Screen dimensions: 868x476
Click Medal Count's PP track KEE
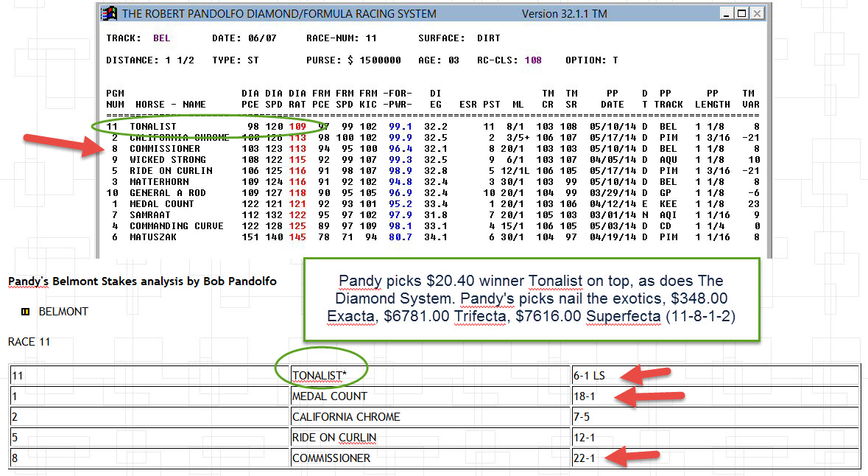click(x=668, y=204)
